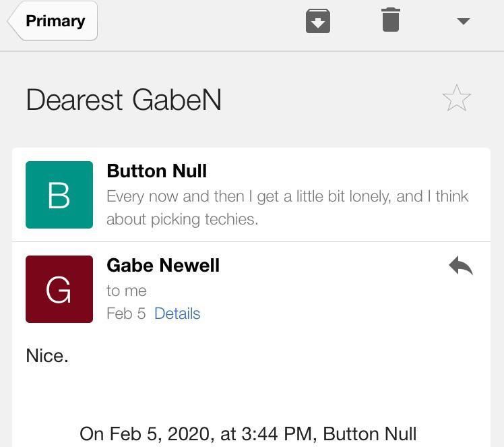Click the Button Null name in quoted header
Image resolution: width=504 pixels, height=447 pixels.
click(x=370, y=434)
